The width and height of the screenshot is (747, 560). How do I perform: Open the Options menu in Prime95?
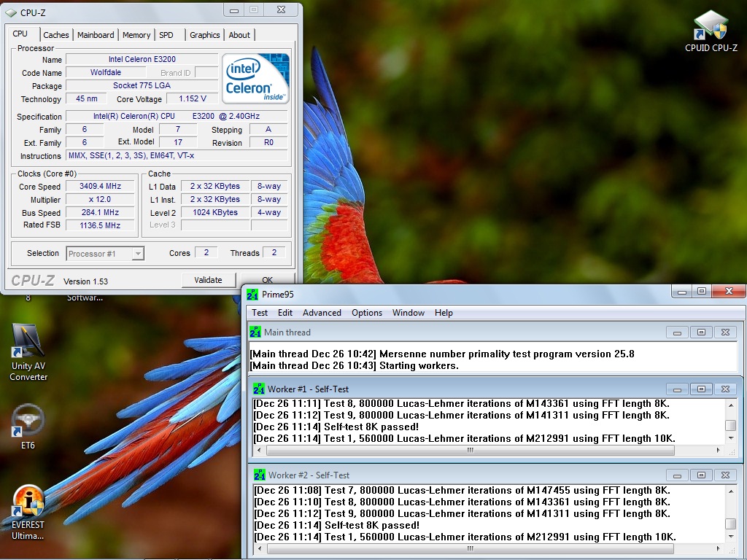pos(367,313)
